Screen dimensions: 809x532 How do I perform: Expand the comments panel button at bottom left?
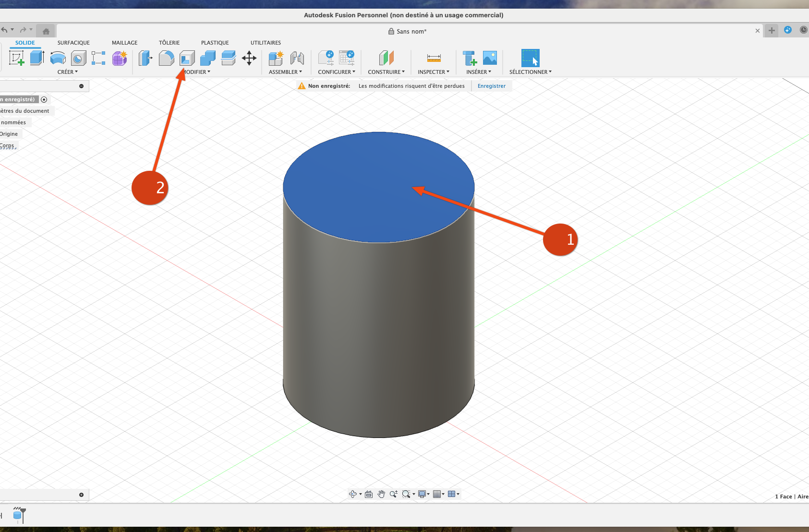tap(82, 495)
